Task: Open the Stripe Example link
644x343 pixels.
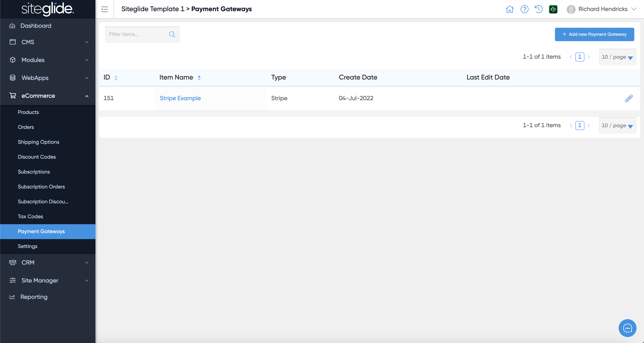Action: tap(180, 98)
